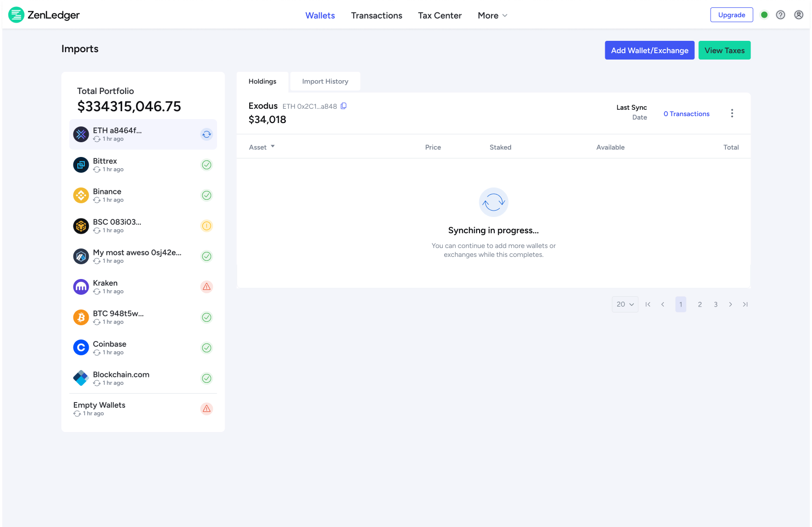Click the Kraken red warning icon

pos(207,287)
